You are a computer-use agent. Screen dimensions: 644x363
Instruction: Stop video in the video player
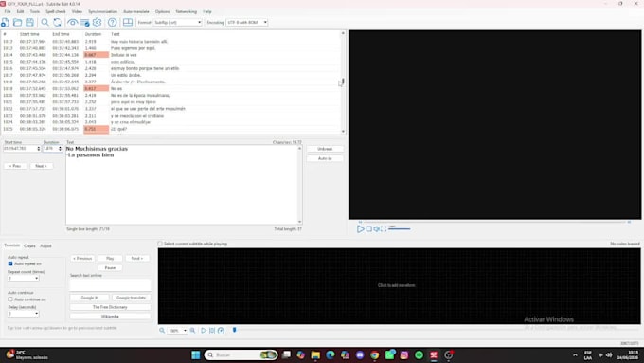coord(368,229)
